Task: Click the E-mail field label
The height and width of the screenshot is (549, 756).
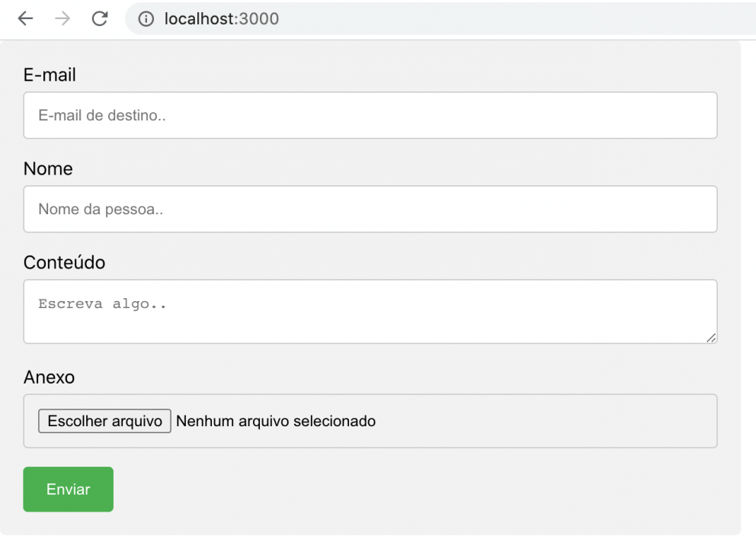Action: 50,75
